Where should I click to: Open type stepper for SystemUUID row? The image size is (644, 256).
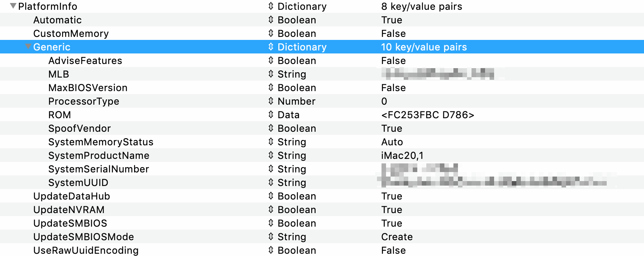(x=271, y=182)
